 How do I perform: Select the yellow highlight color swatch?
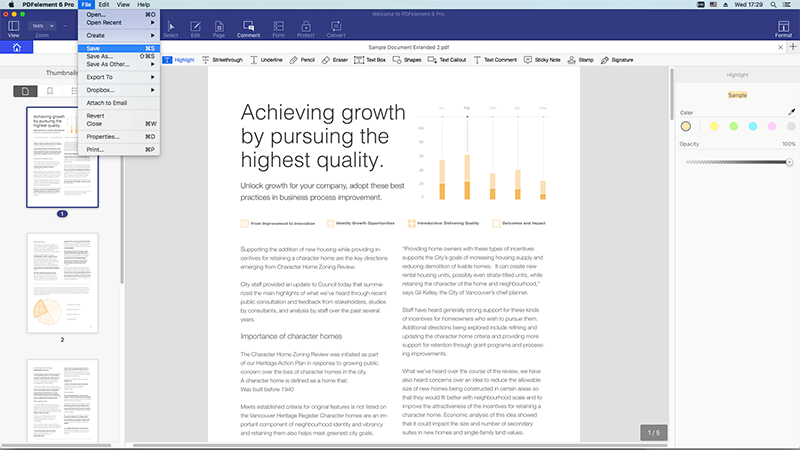click(714, 126)
